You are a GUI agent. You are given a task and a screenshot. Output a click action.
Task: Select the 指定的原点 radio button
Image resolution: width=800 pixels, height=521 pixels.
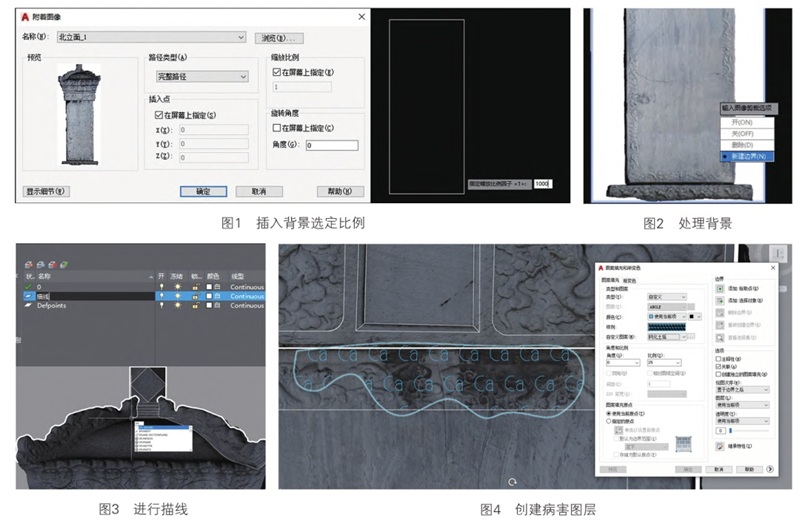[609, 421]
